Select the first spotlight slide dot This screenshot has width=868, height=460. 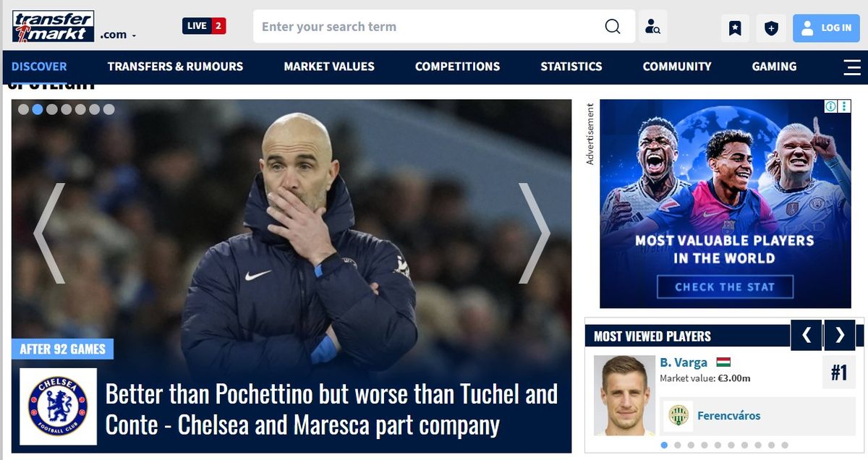(x=23, y=109)
